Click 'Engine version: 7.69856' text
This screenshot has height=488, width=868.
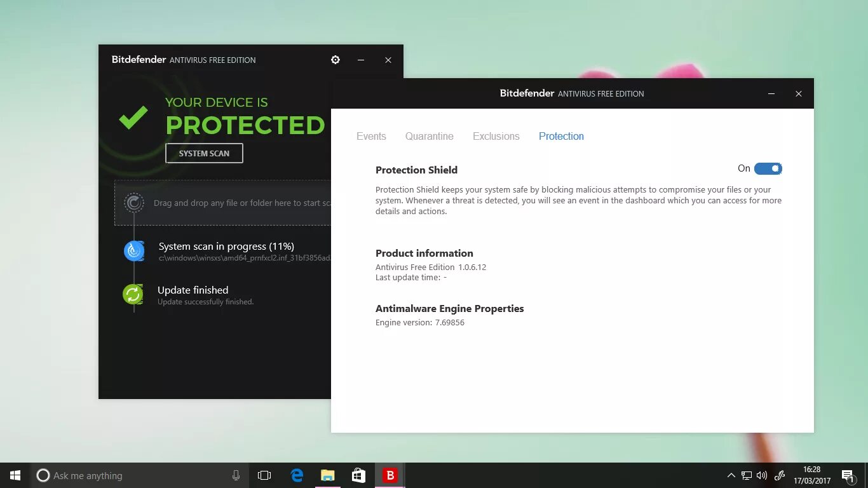pos(420,322)
